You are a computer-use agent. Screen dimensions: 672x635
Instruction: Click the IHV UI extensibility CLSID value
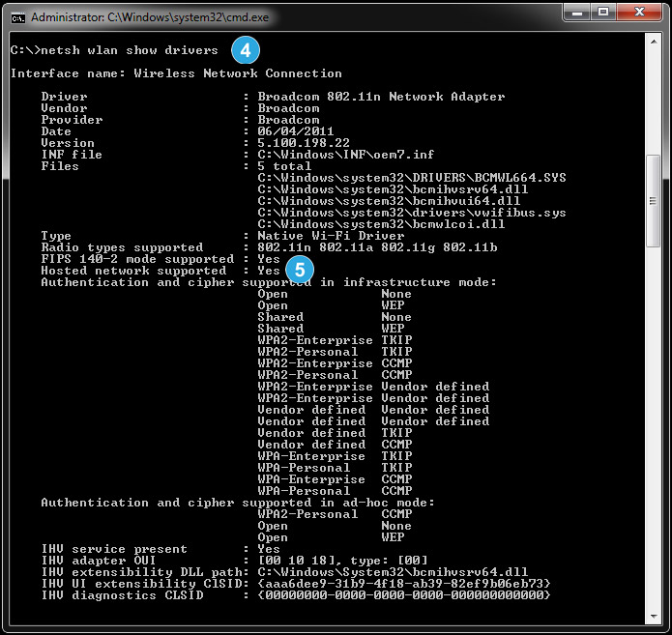pos(404,584)
